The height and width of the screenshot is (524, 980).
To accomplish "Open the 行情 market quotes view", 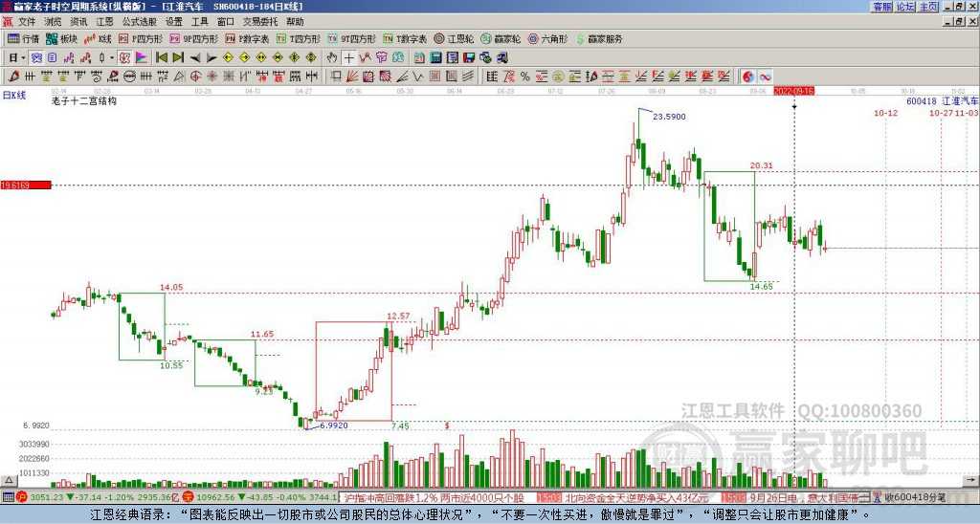I will 23,39.
